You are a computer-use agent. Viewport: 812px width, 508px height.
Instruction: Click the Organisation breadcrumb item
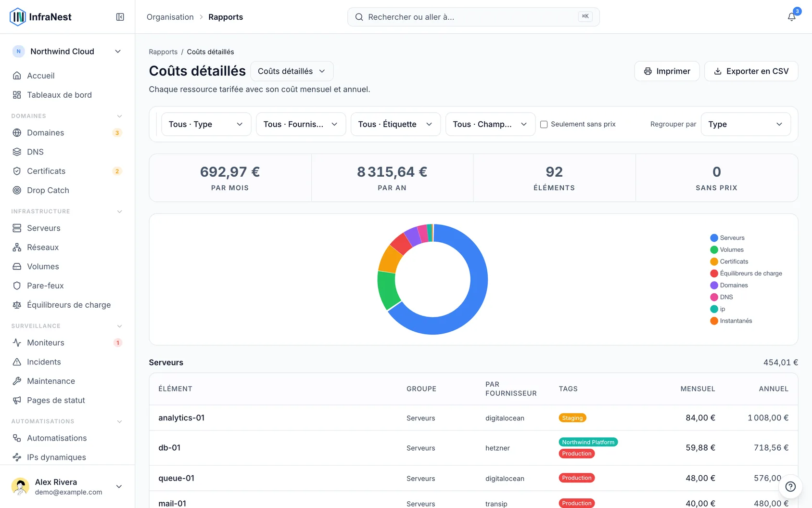point(170,17)
